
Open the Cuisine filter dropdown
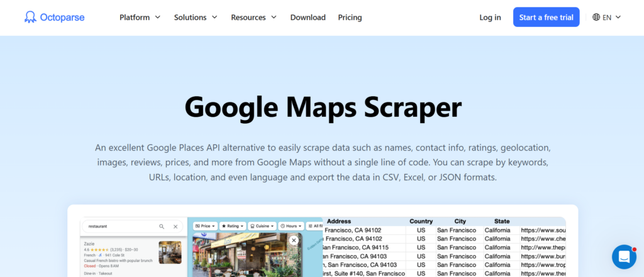coord(262,226)
